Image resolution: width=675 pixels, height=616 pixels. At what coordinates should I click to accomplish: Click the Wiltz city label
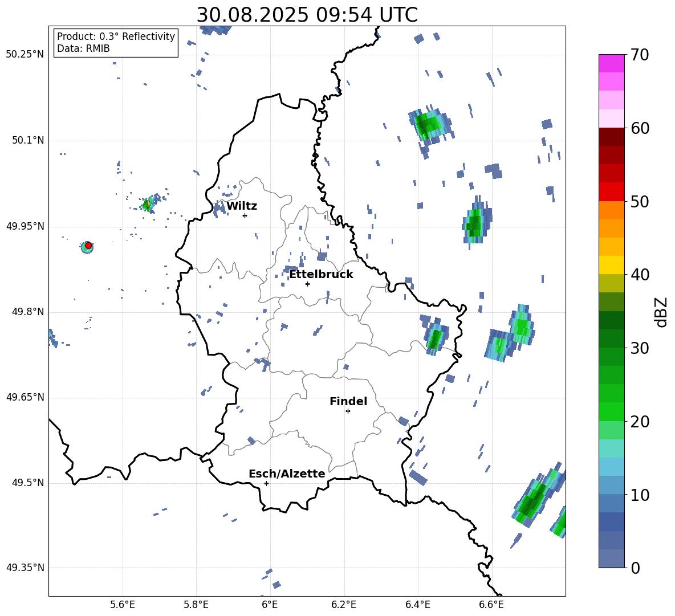tap(242, 206)
